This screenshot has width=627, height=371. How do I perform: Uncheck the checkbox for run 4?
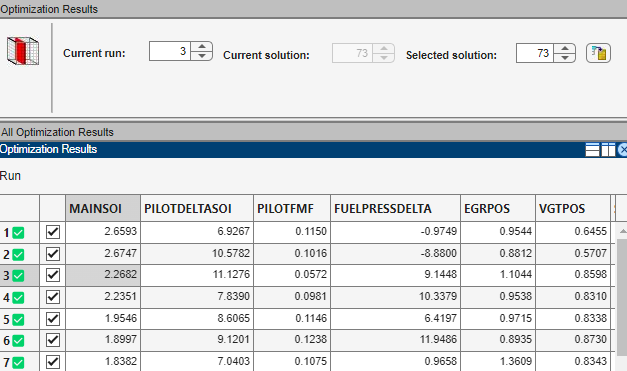[53, 297]
